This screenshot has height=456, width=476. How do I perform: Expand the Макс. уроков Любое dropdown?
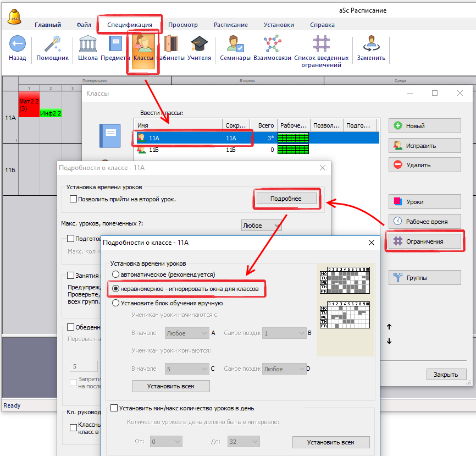(262, 226)
